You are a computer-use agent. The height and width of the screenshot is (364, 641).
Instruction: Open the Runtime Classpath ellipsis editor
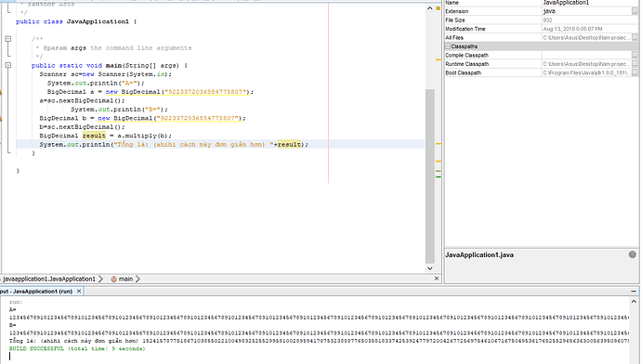coord(634,64)
